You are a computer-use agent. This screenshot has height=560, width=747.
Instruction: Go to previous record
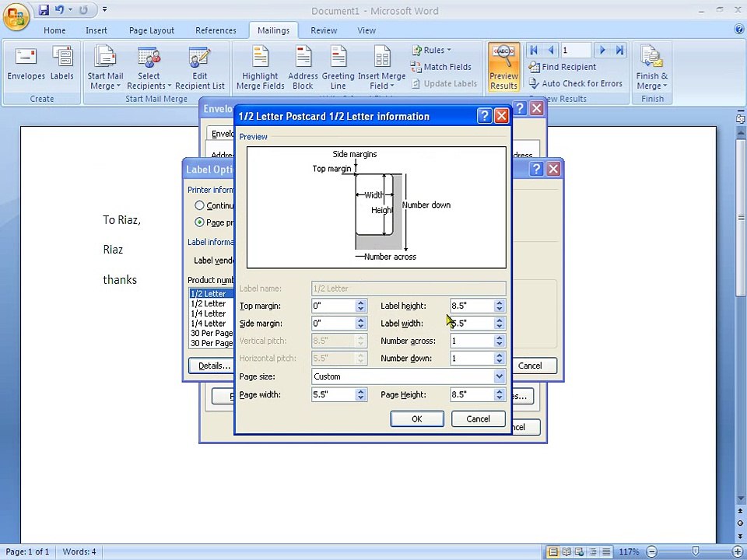[x=550, y=50]
